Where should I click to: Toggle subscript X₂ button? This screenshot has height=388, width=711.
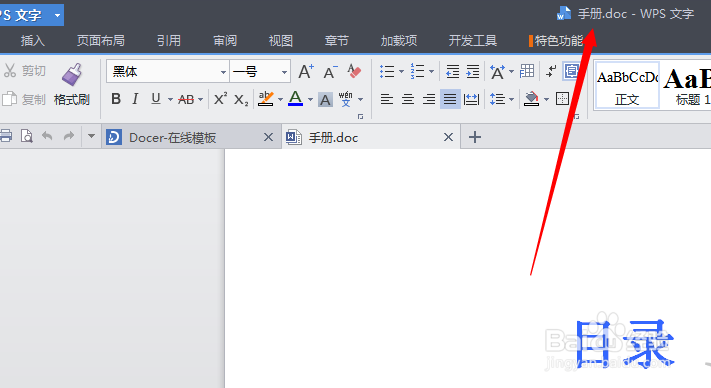(241, 100)
